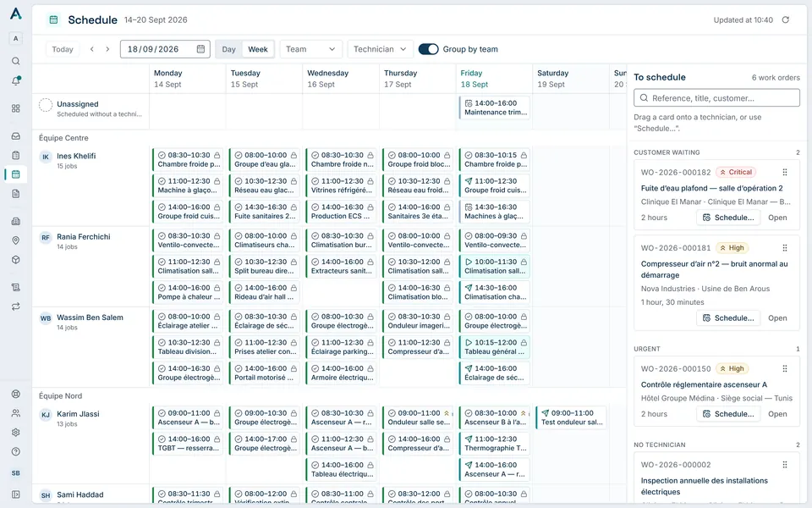This screenshot has width=812, height=508.
Task: Open the help question mark icon
Action: 16,451
